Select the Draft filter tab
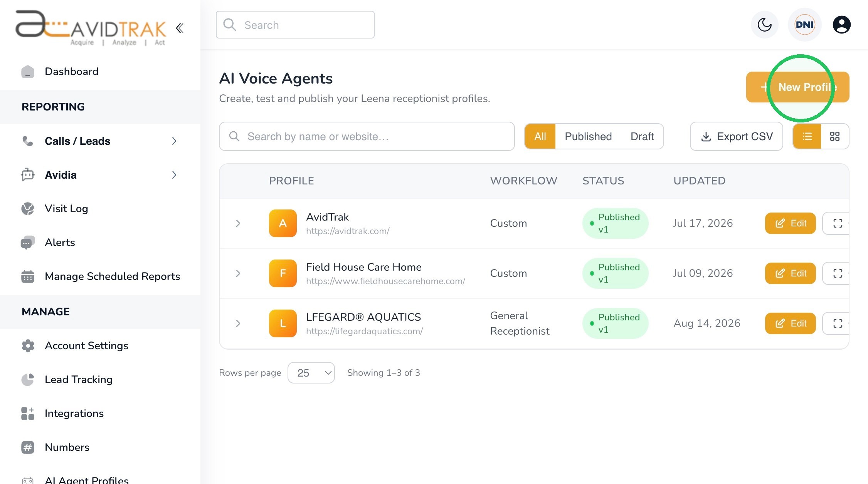868x484 pixels. click(642, 136)
